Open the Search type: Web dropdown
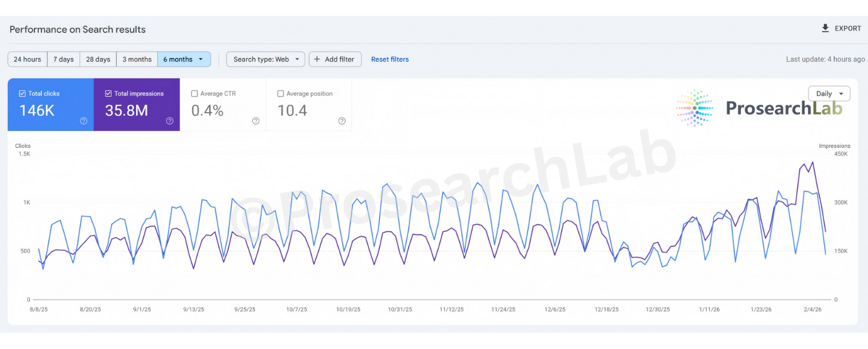 point(265,59)
